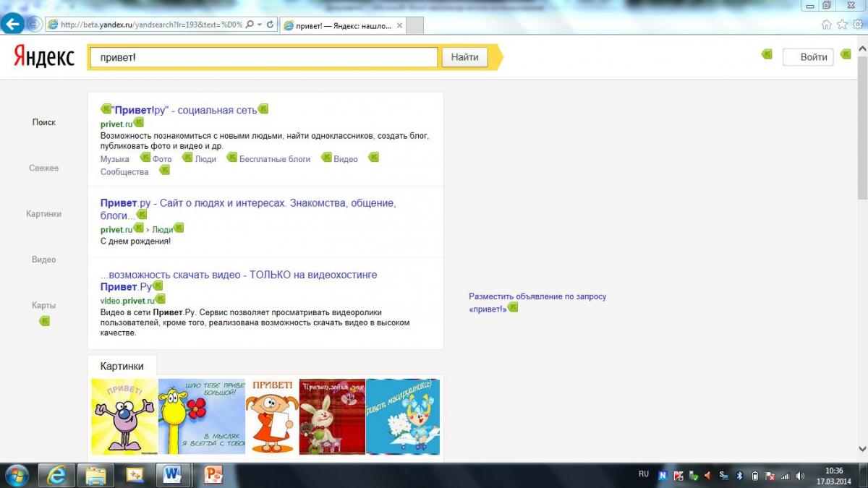The height and width of the screenshot is (488, 868).
Task: Click the Войти login button
Action: (x=809, y=57)
